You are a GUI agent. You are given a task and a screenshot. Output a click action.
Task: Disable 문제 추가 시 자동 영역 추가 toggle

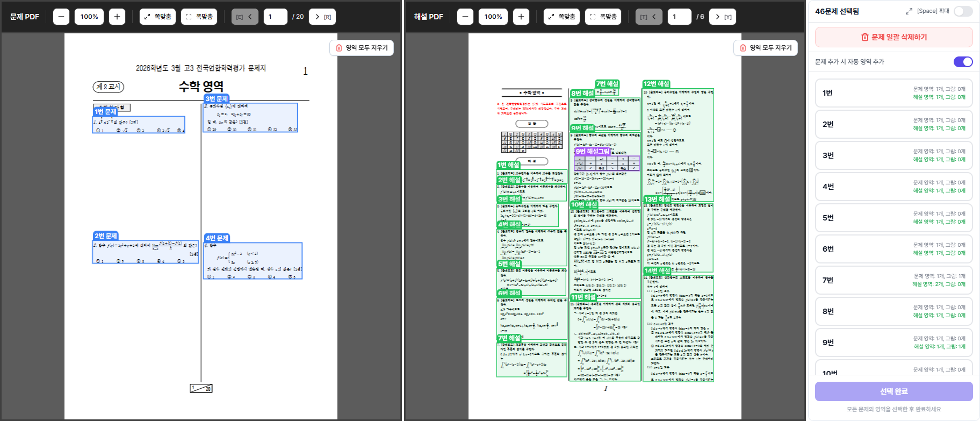point(963,62)
